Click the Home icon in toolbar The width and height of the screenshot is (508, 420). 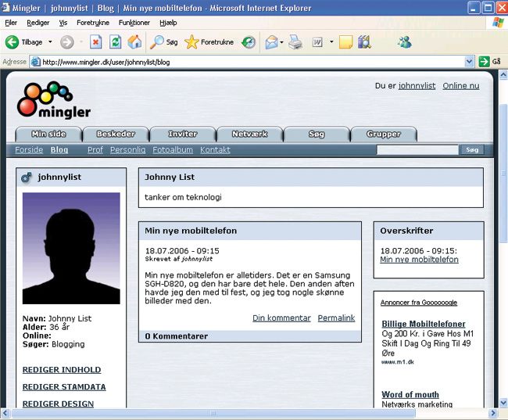coord(134,42)
